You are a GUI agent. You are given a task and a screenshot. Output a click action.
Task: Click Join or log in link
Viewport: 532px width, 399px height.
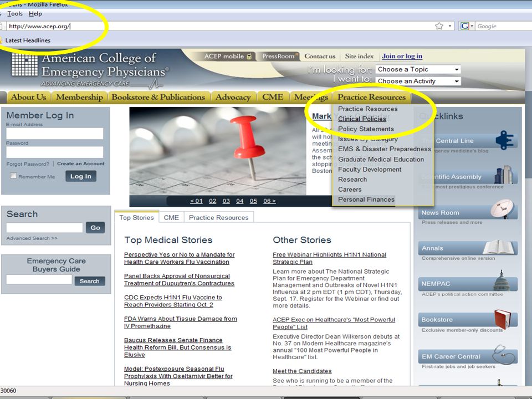402,57
